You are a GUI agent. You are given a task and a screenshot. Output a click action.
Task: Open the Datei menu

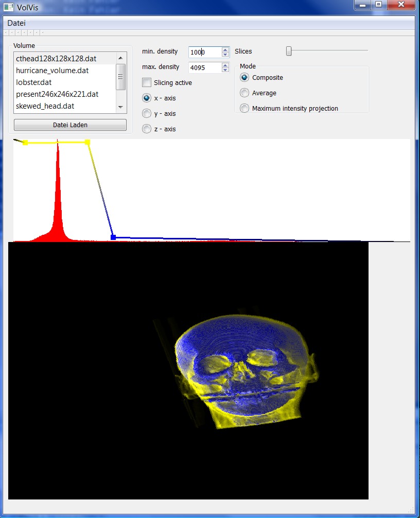pos(16,23)
